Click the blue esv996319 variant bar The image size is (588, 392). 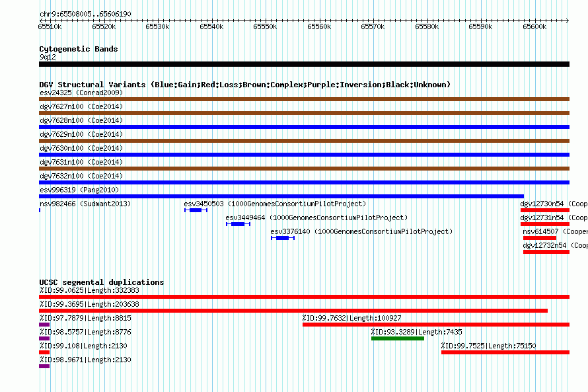[x=281, y=196]
